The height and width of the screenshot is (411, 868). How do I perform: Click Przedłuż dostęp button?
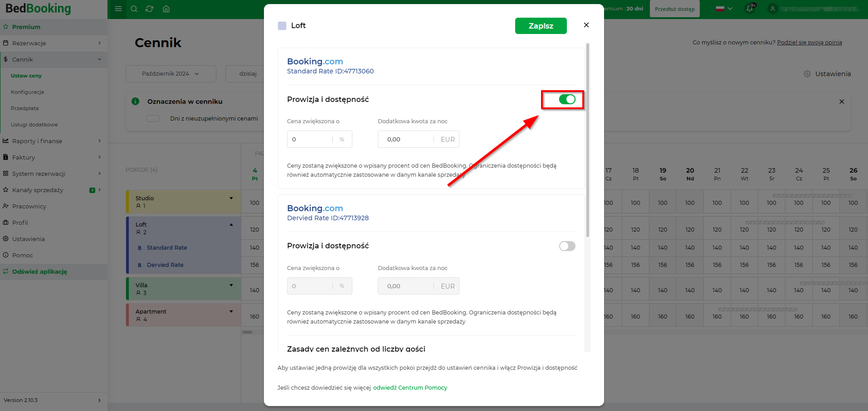tap(675, 9)
